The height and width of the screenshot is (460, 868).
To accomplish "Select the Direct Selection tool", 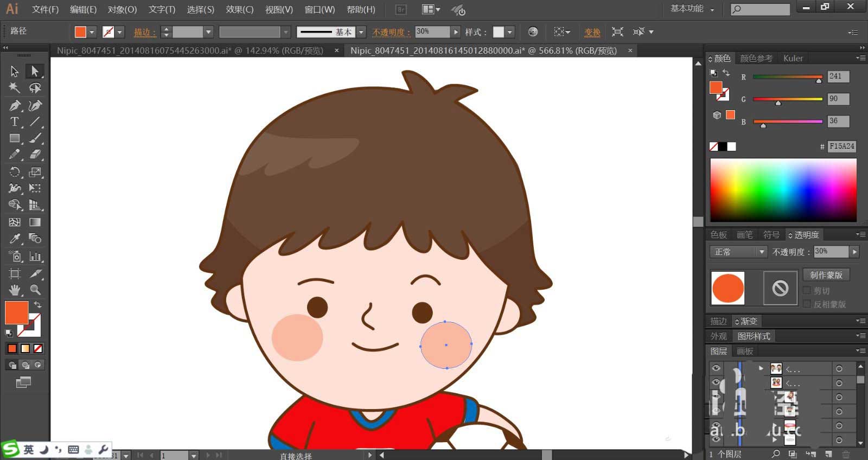I will point(35,71).
